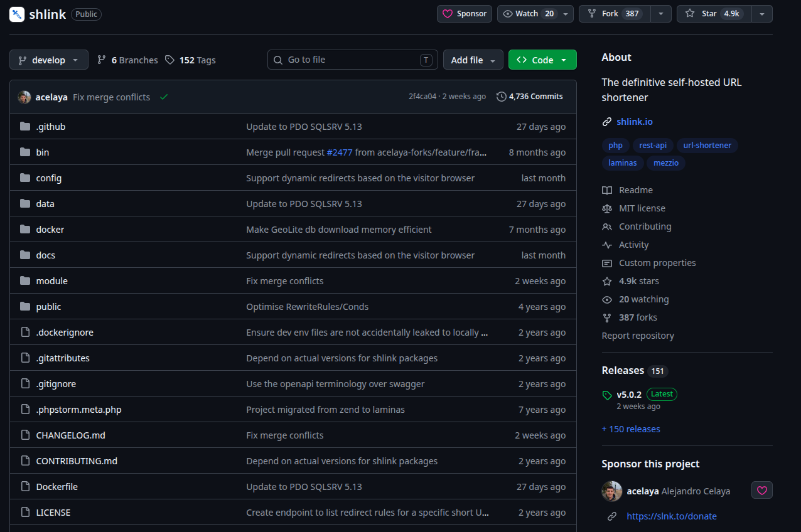The width and height of the screenshot is (801, 532).
Task: Open .gitignore file name
Action: point(56,384)
